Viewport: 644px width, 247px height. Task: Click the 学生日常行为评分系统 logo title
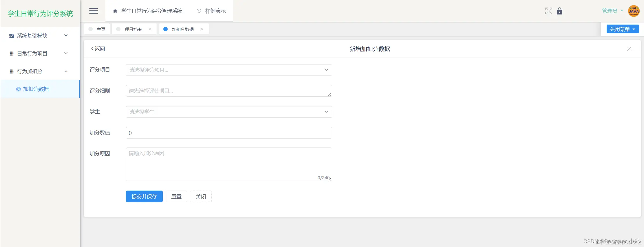point(40,14)
